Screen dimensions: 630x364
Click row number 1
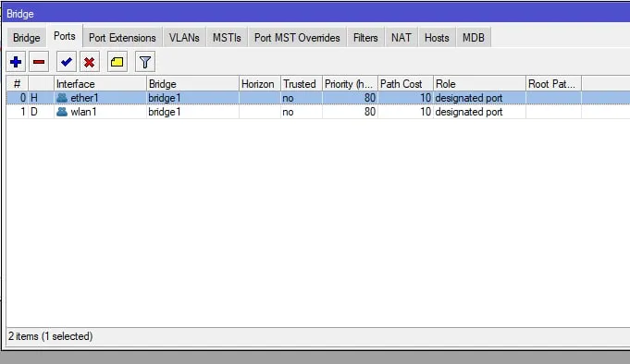(x=23, y=112)
